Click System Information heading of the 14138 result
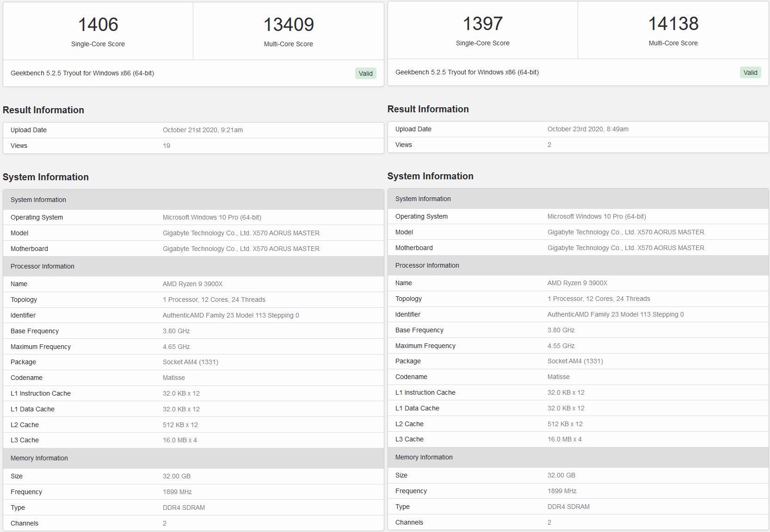The width and height of the screenshot is (770, 532). (430, 176)
